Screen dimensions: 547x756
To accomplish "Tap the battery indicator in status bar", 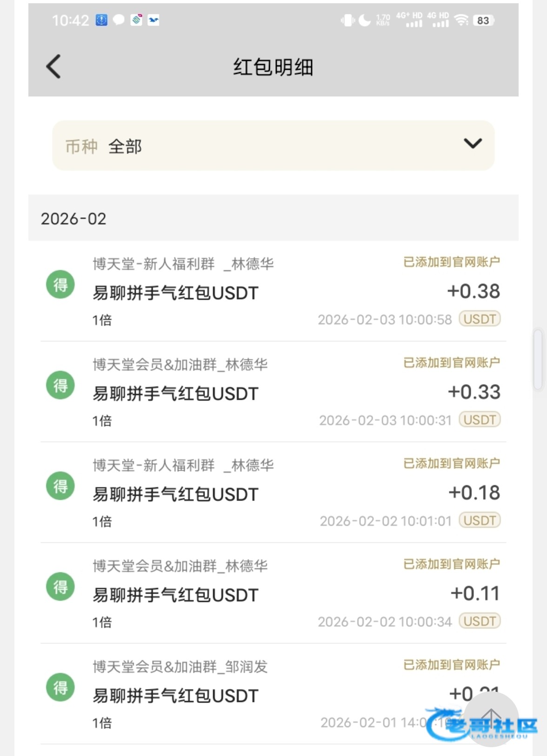I will 483,20.
